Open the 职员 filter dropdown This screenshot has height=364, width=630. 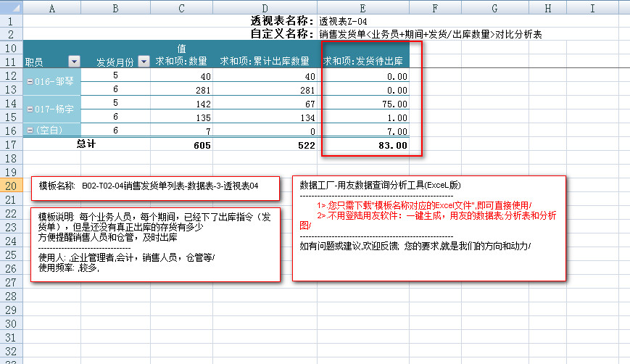pyautogui.click(x=73, y=62)
